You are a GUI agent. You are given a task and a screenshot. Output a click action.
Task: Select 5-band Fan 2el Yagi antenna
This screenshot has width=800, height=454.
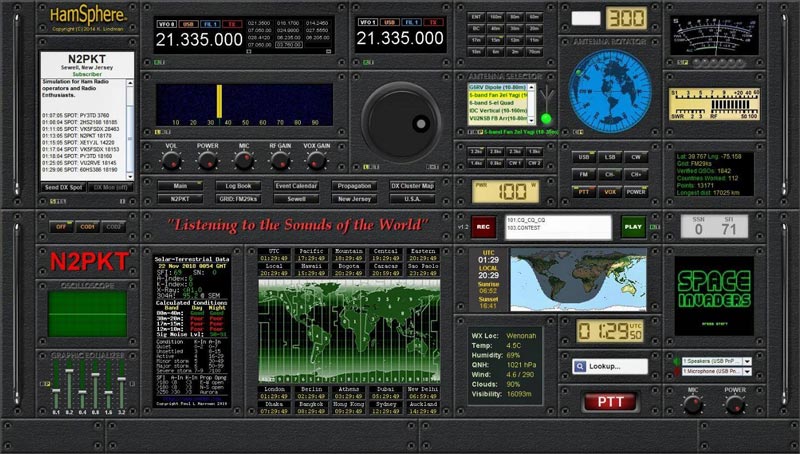[x=498, y=95]
